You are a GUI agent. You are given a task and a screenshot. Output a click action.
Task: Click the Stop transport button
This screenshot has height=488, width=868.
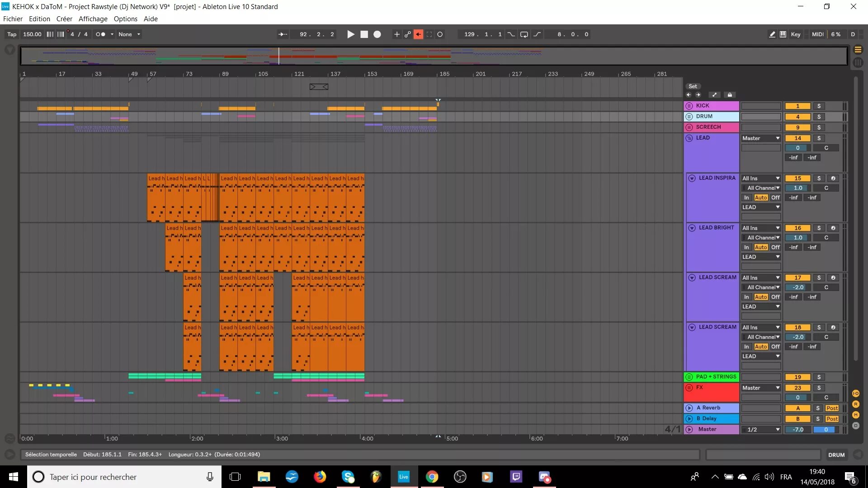pyautogui.click(x=364, y=34)
